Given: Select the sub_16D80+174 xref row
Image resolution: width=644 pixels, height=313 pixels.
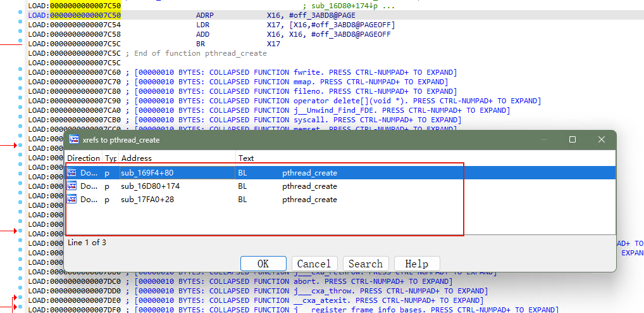Looking at the screenshot, I should pos(340,186).
